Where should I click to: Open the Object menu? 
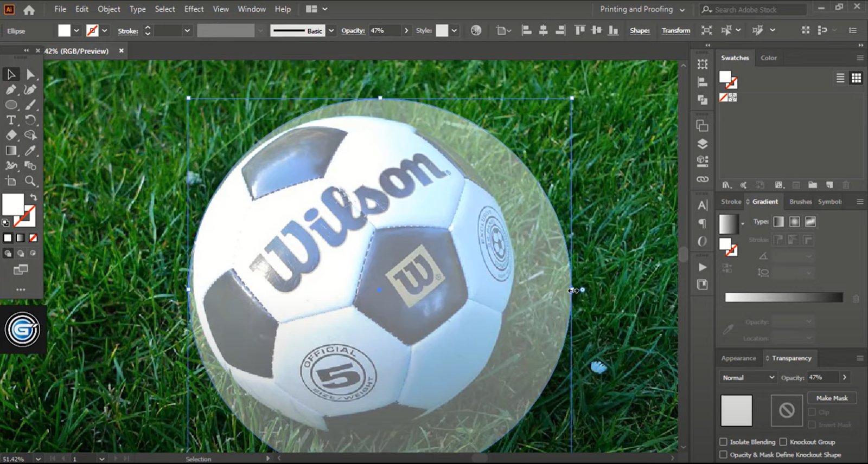click(x=108, y=9)
